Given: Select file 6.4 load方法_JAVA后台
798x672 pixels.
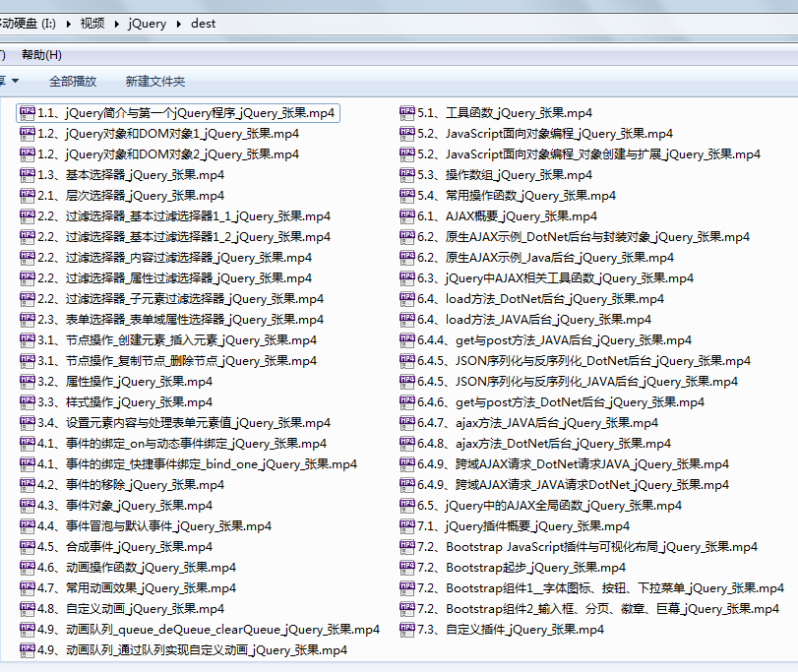Looking at the screenshot, I should (x=525, y=320).
